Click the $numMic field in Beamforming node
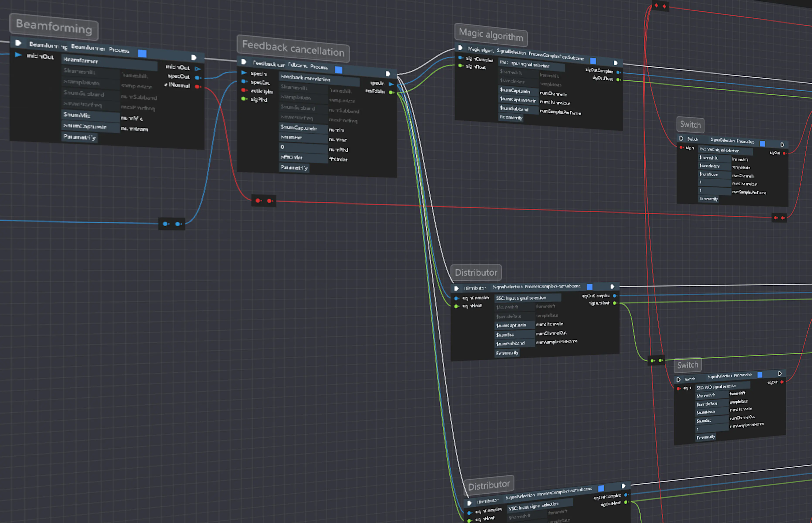This screenshot has height=523, width=812. pos(90,116)
